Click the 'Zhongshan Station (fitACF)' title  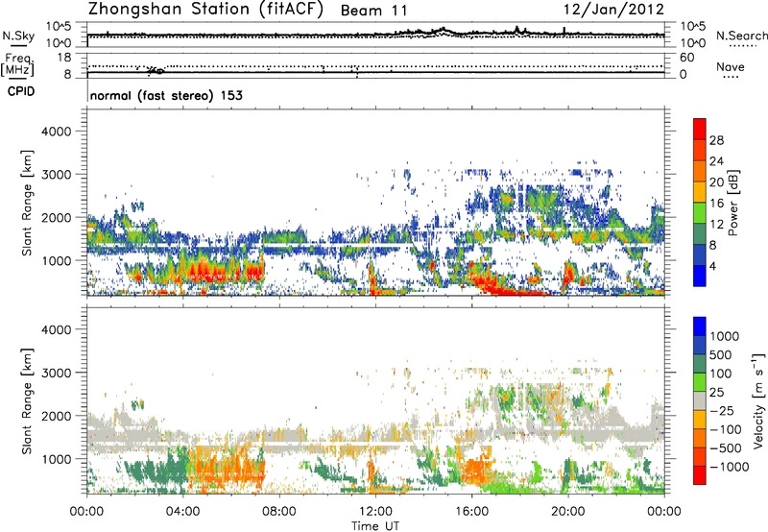click(x=205, y=10)
